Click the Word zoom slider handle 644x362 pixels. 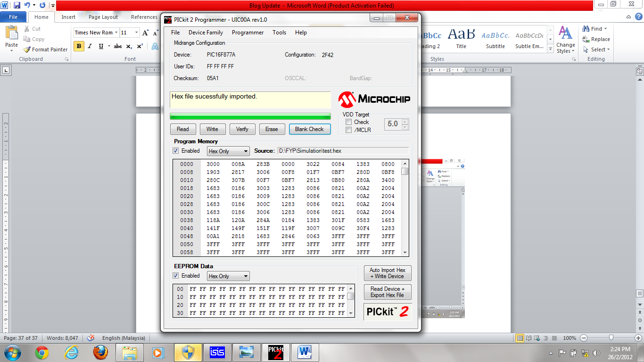point(611,337)
